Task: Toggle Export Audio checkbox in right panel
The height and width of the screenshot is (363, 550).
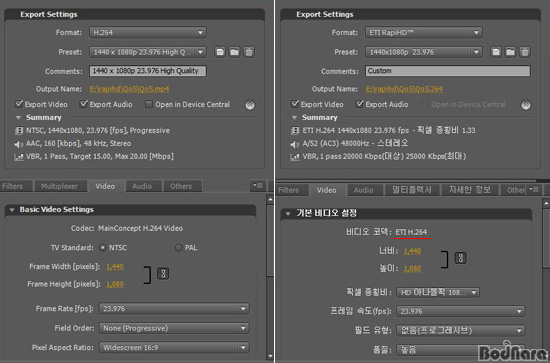Action: (359, 104)
